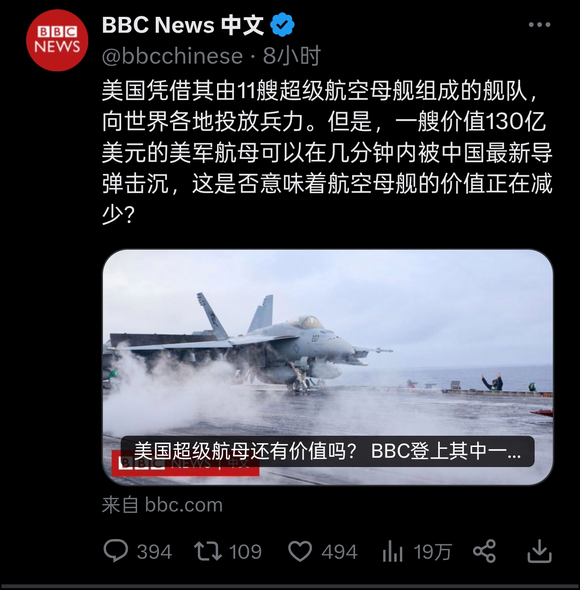
Task: Tap the article headline caption overlay
Action: click(327, 451)
